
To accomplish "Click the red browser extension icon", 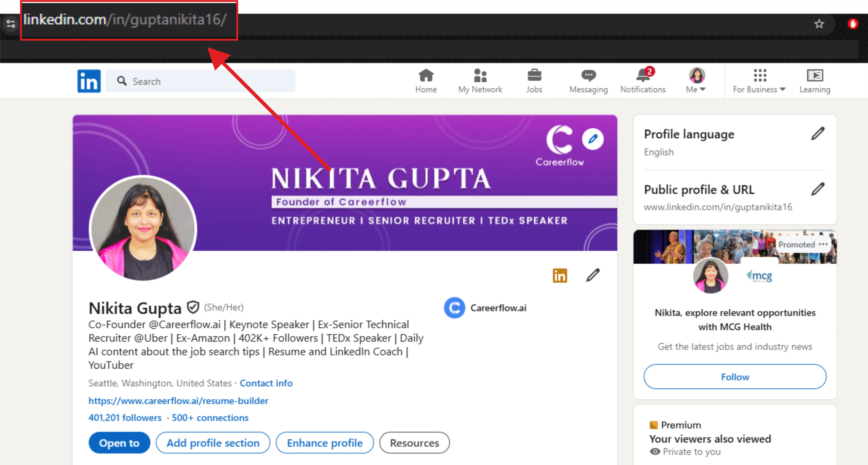I will pos(853,24).
